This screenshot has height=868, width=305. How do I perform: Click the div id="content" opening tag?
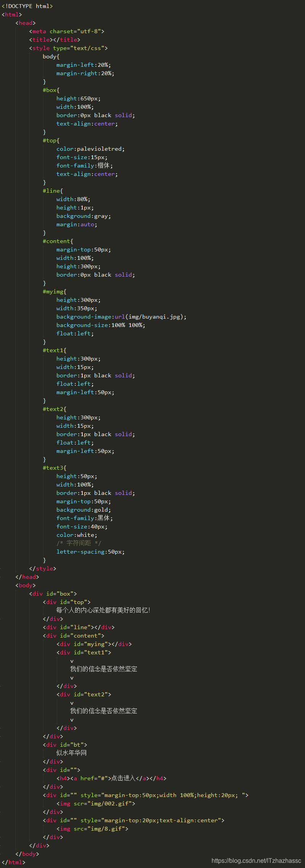[x=74, y=636]
